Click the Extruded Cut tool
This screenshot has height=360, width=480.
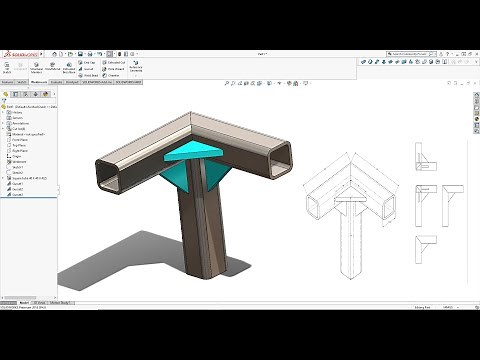coord(114,62)
